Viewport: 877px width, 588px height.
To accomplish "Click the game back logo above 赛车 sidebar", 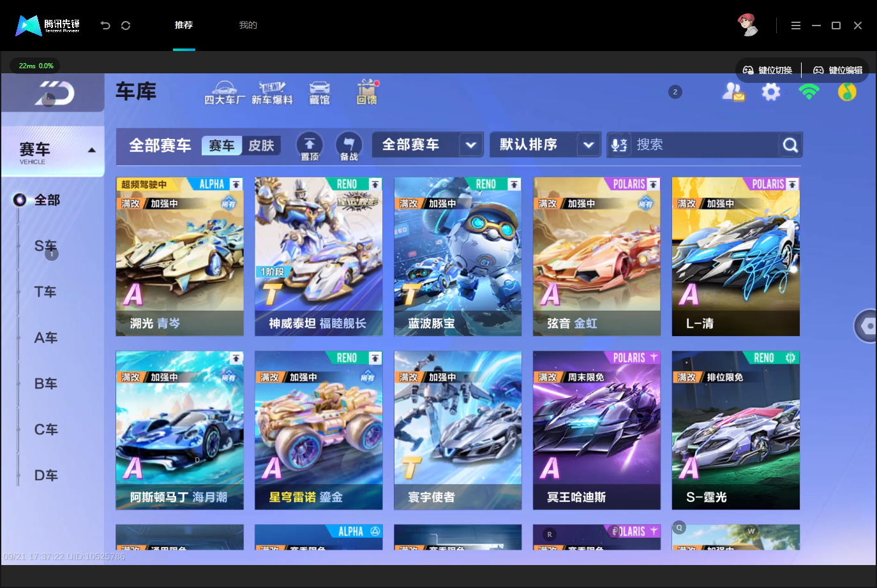I will tap(54, 94).
